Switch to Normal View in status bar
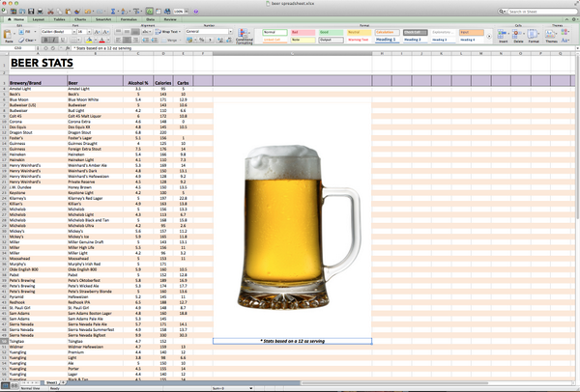 click(6, 385)
